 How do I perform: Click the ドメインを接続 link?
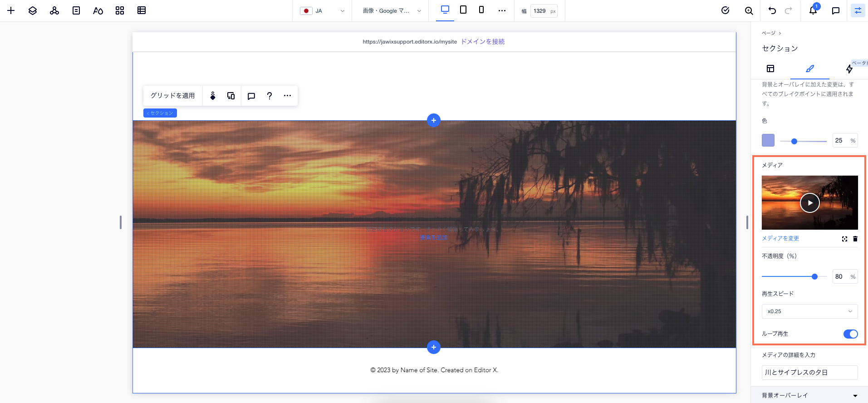[x=483, y=42]
